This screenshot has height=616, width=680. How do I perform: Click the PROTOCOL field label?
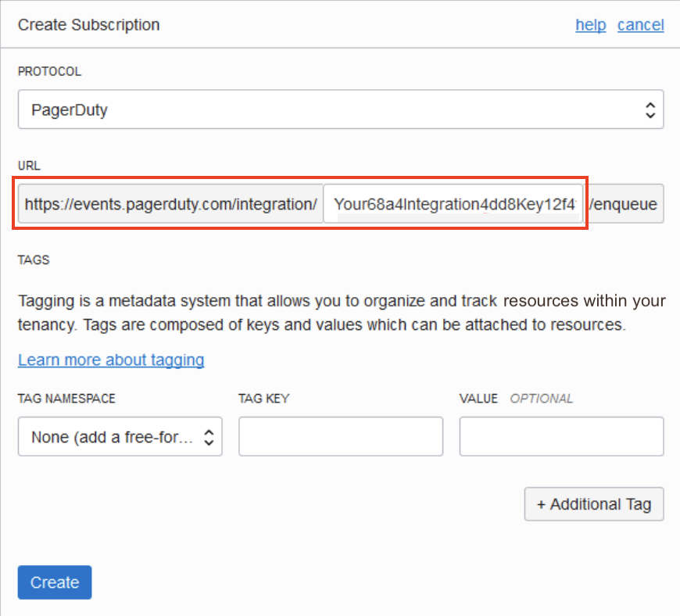(x=49, y=71)
